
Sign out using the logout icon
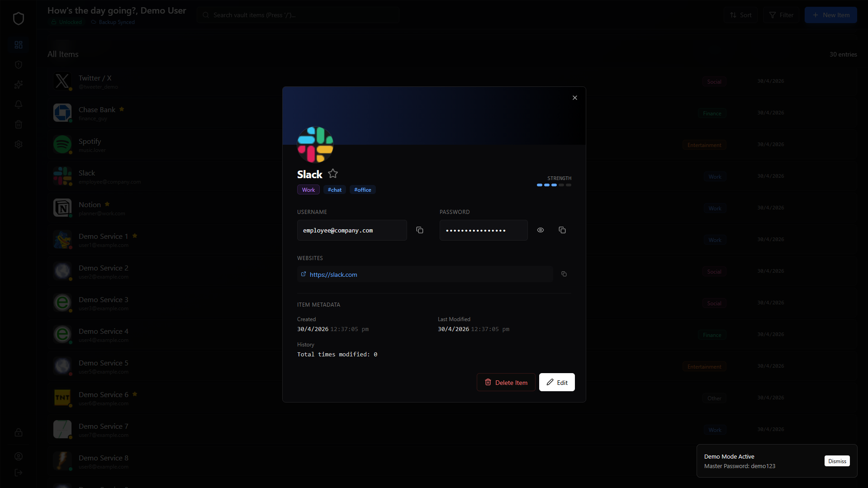[19, 473]
